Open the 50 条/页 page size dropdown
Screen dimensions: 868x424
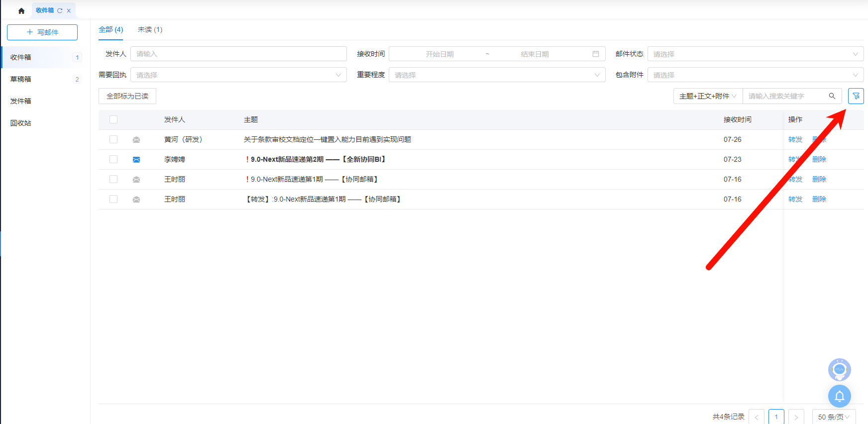pos(834,417)
